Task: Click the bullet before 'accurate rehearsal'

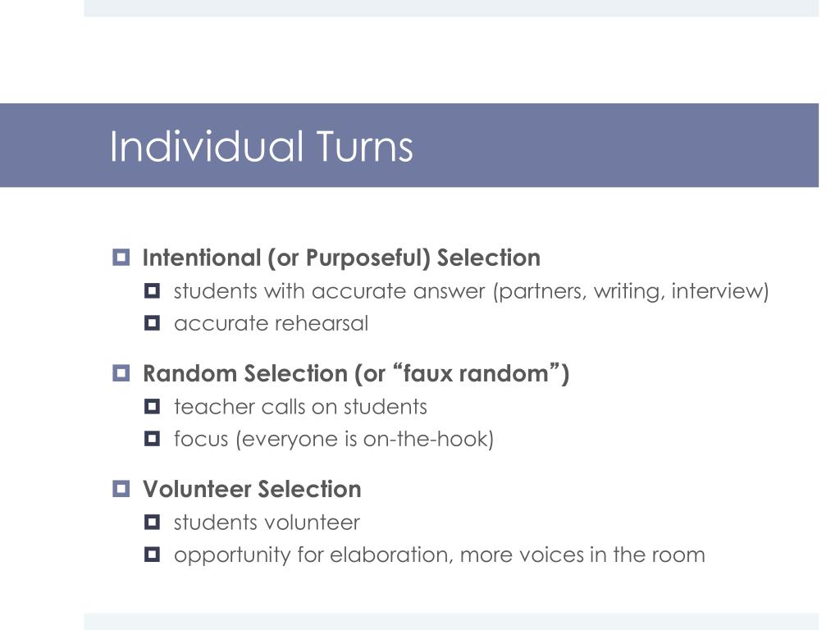Action: (152, 323)
